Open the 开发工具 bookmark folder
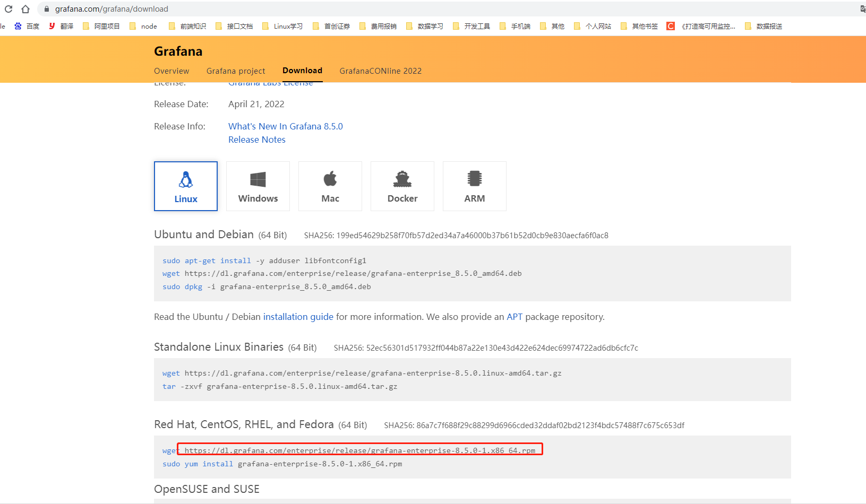The width and height of the screenshot is (866, 504). [471, 26]
